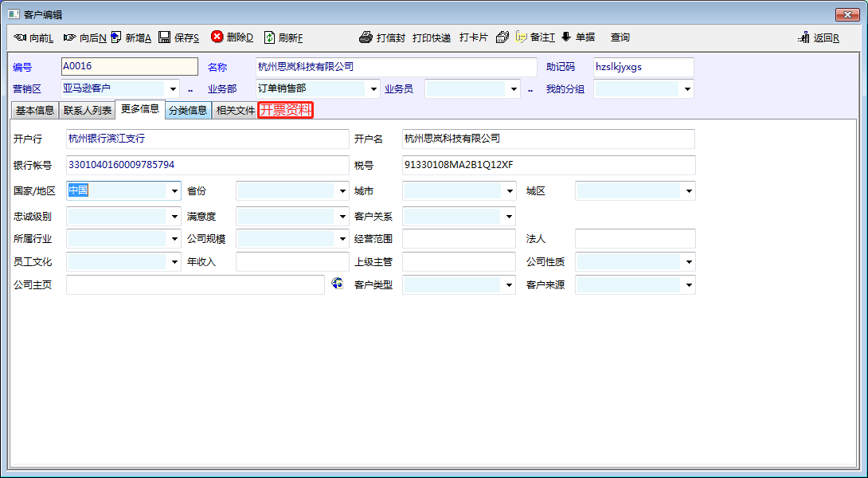Open company homepage using globe icon
This screenshot has height=478, width=868.
[337, 284]
